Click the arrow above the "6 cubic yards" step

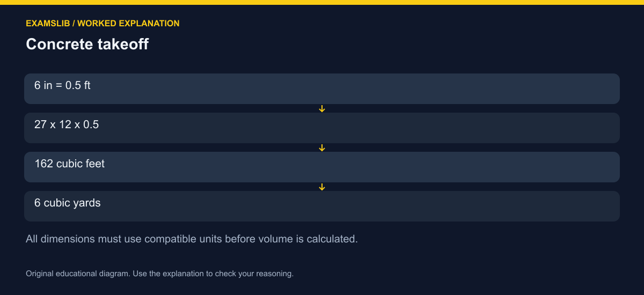pyautogui.click(x=322, y=187)
